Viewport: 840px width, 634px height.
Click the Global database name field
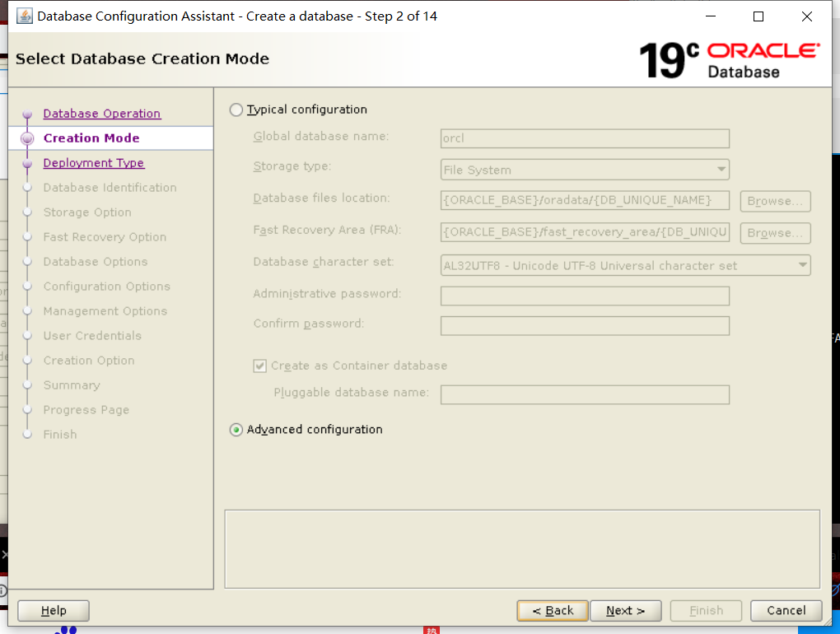click(585, 138)
